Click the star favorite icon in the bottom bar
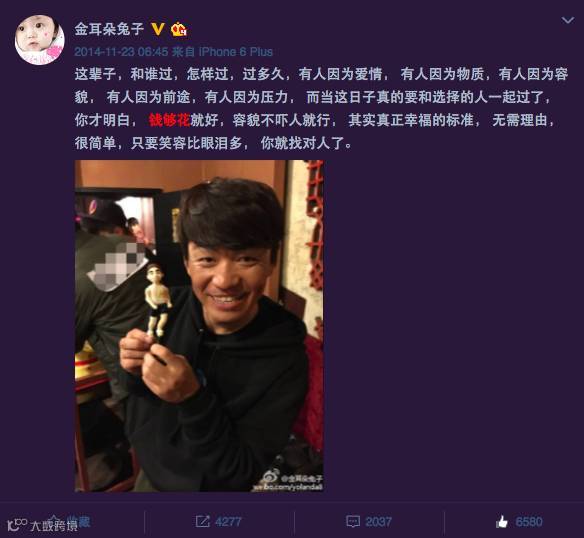The height and width of the screenshot is (538, 584). point(54,520)
